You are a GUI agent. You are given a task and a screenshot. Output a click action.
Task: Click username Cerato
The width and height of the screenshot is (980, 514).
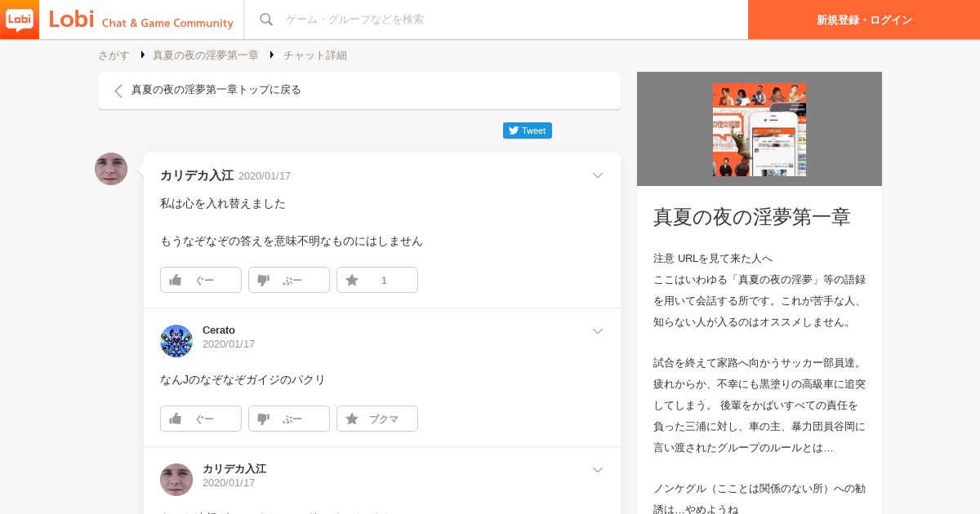[219, 330]
